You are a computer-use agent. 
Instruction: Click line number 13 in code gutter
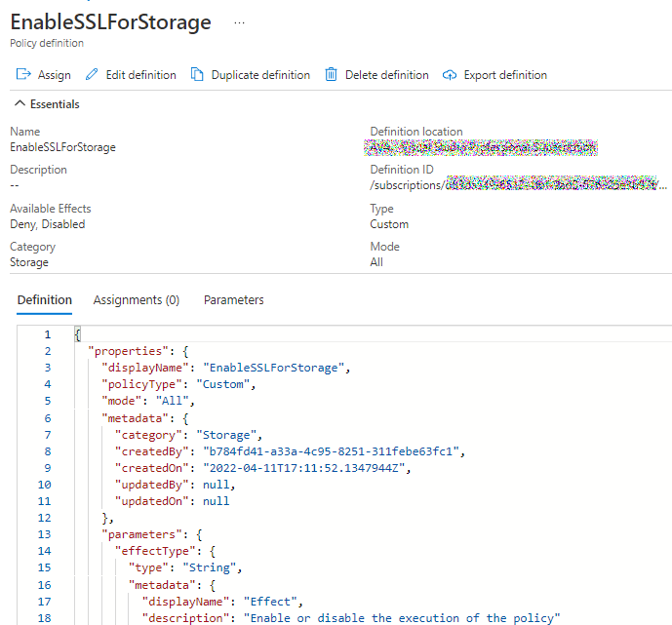coord(45,534)
